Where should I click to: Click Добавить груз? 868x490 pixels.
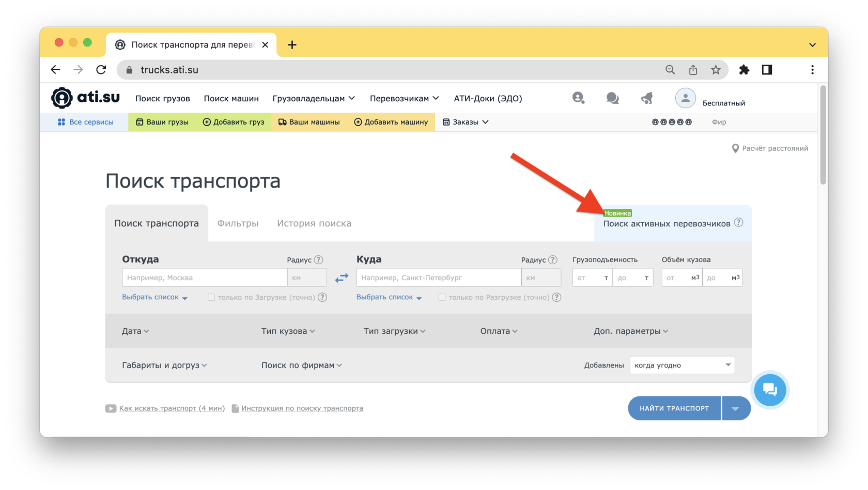[234, 122]
